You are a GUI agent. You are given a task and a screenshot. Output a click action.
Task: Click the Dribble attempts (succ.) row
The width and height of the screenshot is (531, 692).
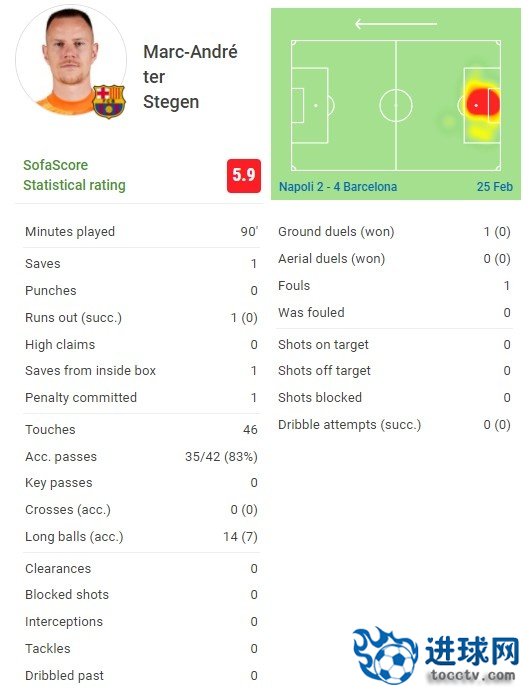coord(394,425)
